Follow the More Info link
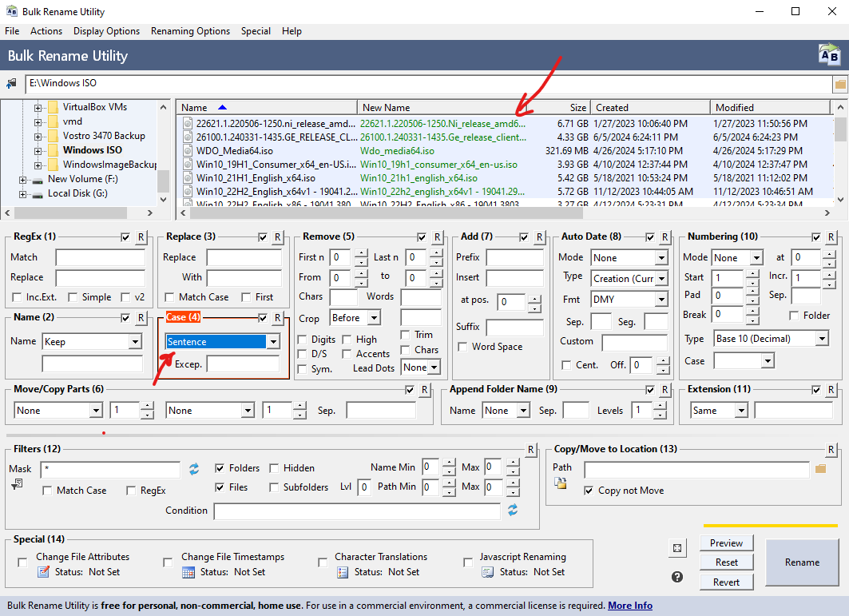This screenshot has height=616, width=849. [x=629, y=606]
